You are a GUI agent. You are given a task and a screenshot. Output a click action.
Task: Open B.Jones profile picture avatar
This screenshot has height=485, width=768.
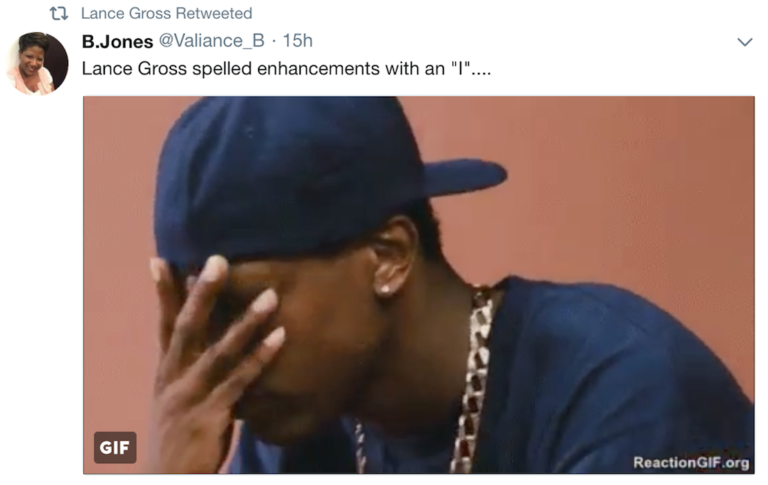point(37,63)
